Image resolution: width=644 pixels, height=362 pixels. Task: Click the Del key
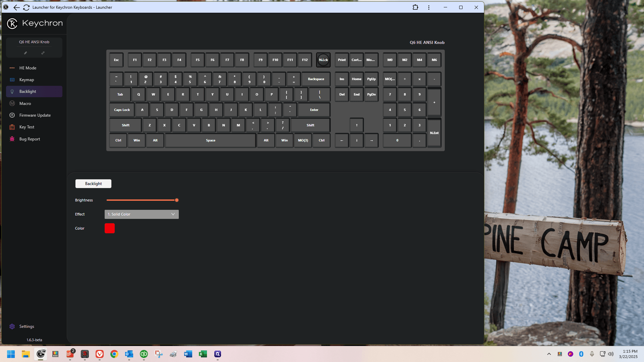342,95
